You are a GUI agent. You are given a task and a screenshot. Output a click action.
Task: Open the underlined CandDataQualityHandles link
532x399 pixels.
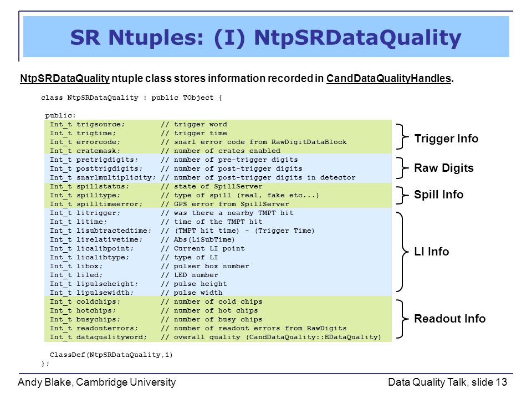pyautogui.click(x=388, y=78)
